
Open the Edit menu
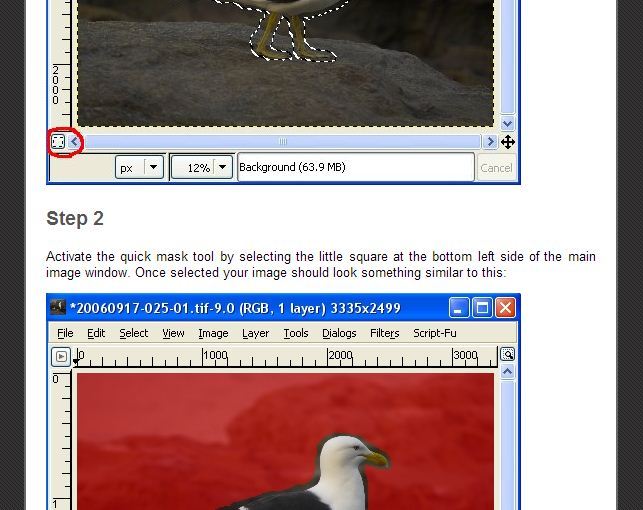96,333
